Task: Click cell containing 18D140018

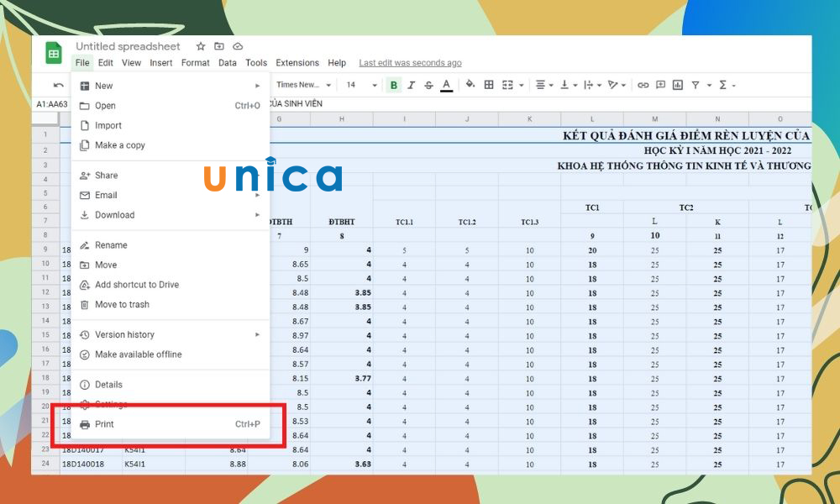Action: point(91,464)
